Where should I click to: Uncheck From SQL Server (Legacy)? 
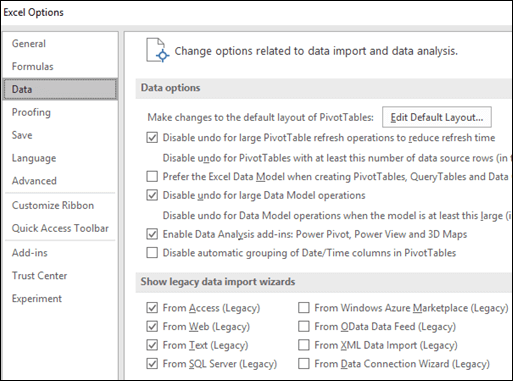pyautogui.click(x=152, y=364)
